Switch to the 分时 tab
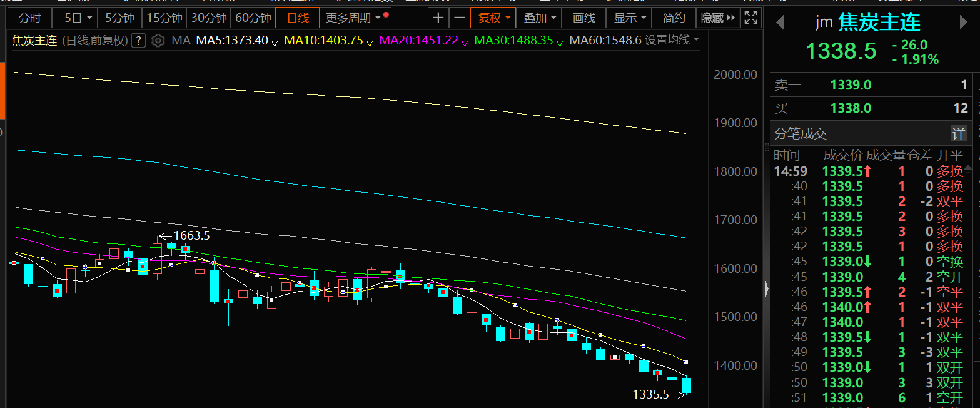 [29, 18]
